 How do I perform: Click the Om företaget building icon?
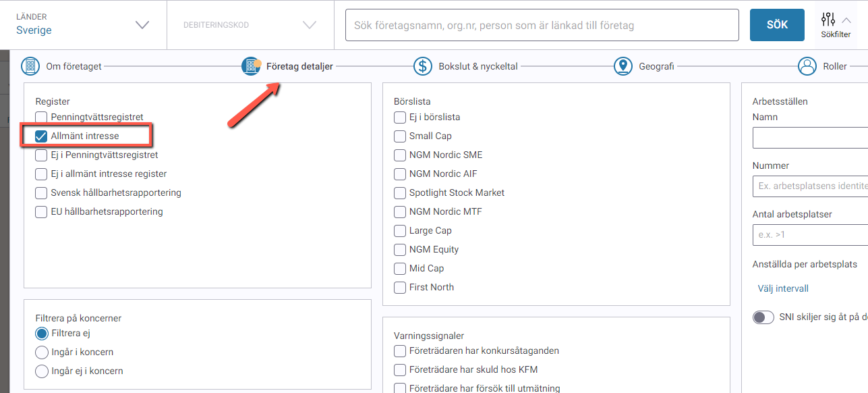(x=30, y=66)
